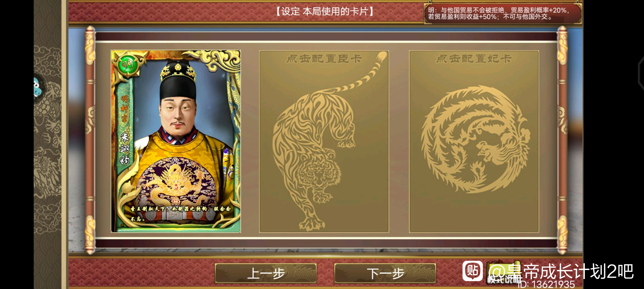Tap the 设定本局使用的卡片 title
The image size is (644, 289).
[325, 12]
